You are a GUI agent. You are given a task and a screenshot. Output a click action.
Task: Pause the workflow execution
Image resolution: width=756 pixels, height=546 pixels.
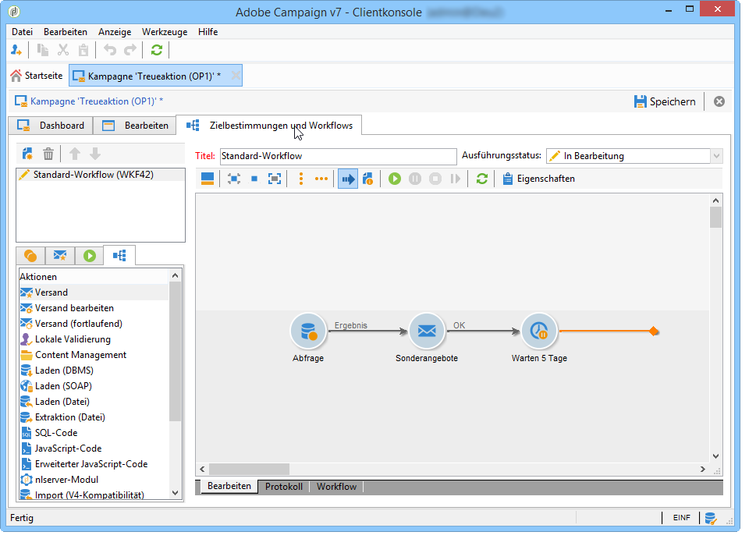click(x=414, y=179)
